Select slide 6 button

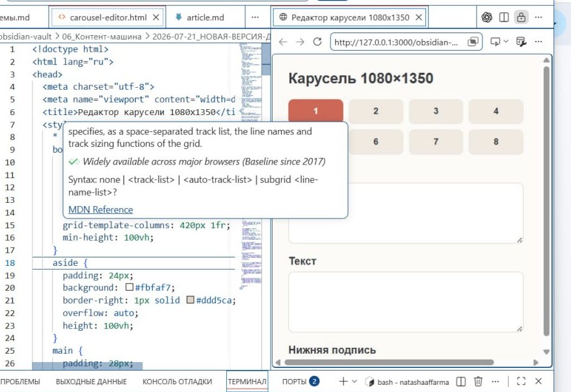pos(376,142)
